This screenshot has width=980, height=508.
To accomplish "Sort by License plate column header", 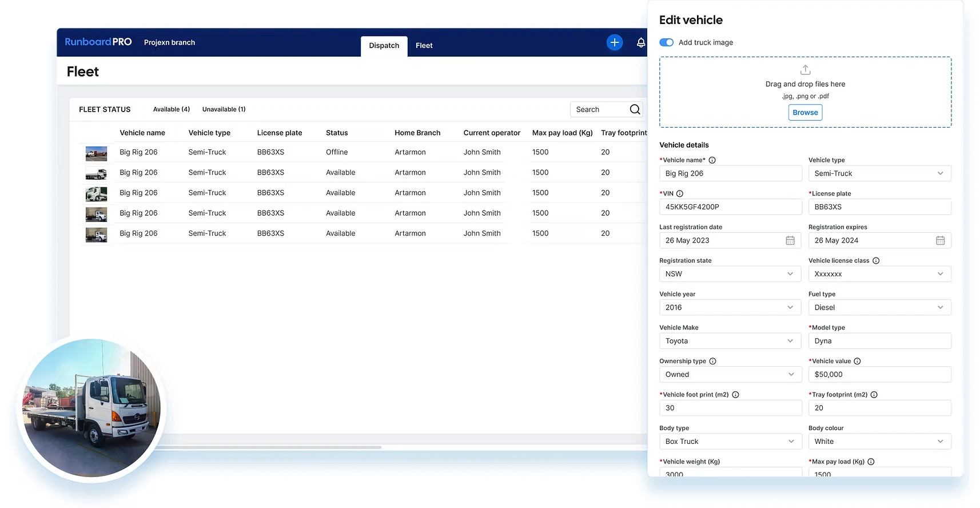I will click(x=280, y=133).
